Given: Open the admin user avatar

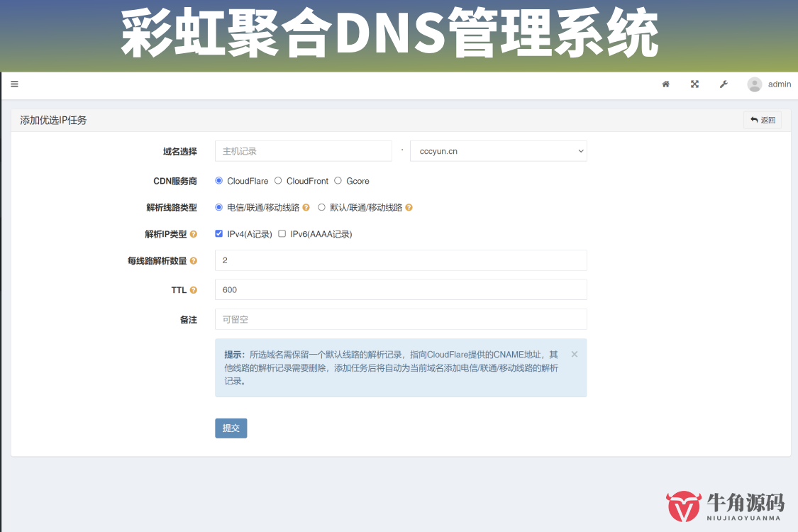Looking at the screenshot, I should coord(754,84).
